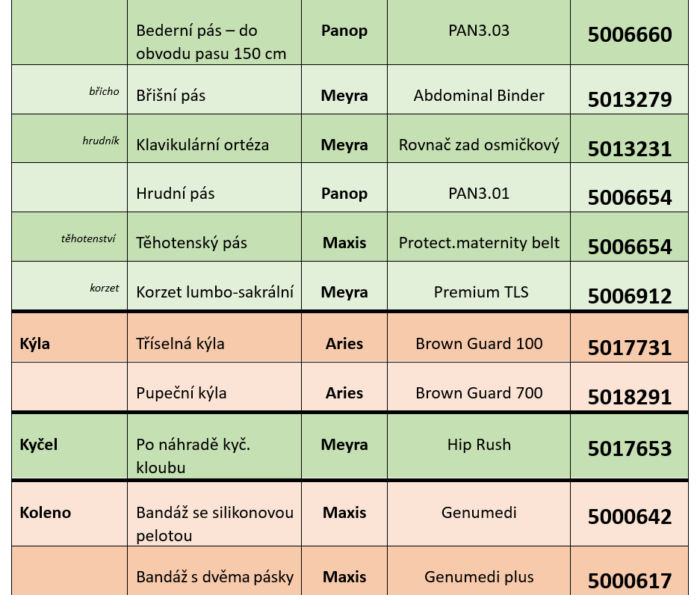Click the Těhotenský pás cell
Screen dimensions: 700x595
214,237
